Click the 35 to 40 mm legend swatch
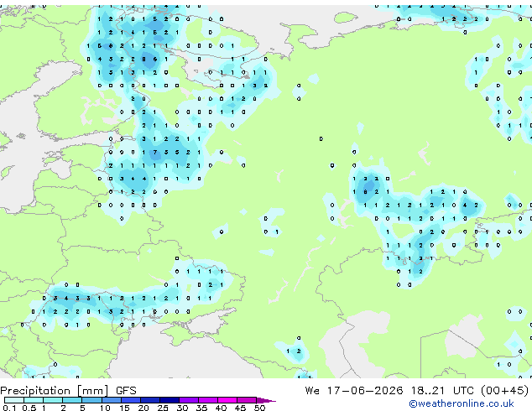Screen dimensions: 532x411 [207, 400]
